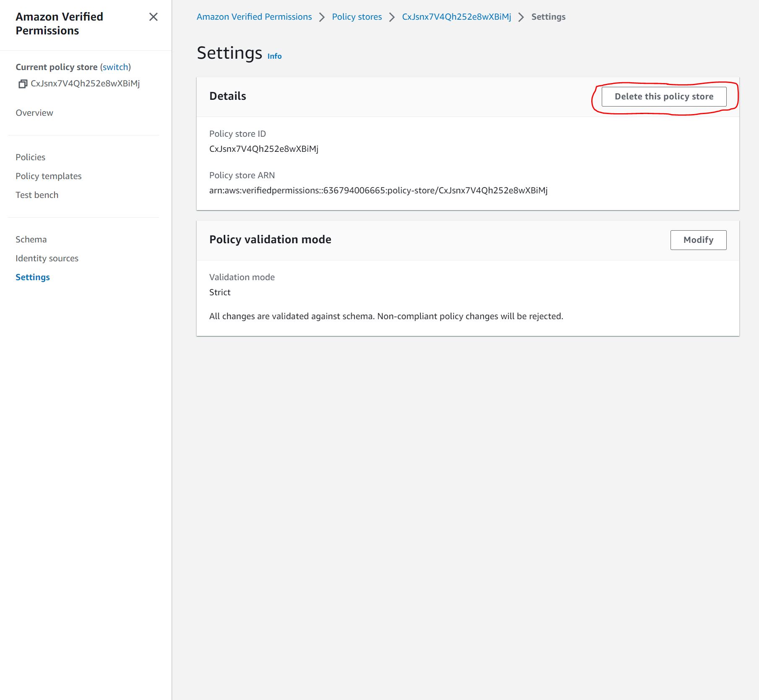This screenshot has height=700, width=759.
Task: Click Delete this policy store button
Action: [664, 96]
